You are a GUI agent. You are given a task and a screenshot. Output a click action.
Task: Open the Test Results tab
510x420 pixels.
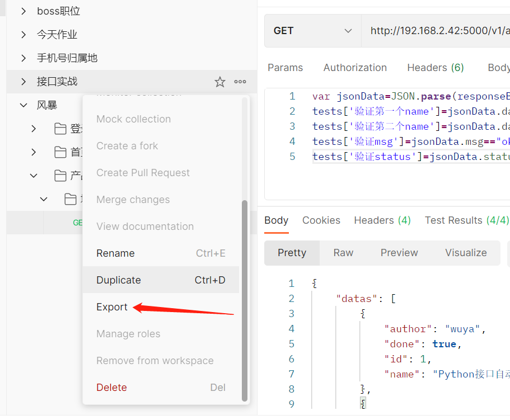(x=466, y=220)
